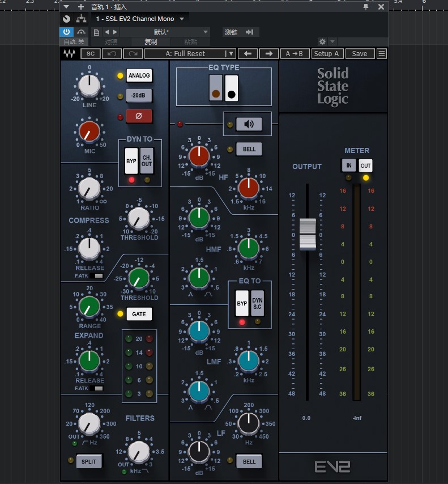Click the meter -Inf peak readout
This screenshot has height=484, width=448.
click(357, 418)
